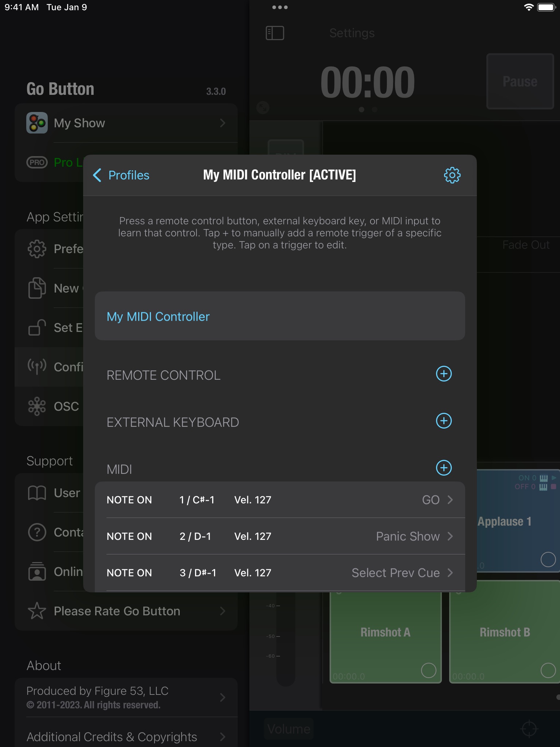The width and height of the screenshot is (560, 747).
Task: Tap the MIDI keyboard OFF icon on Applause tile
Action: [x=543, y=487]
